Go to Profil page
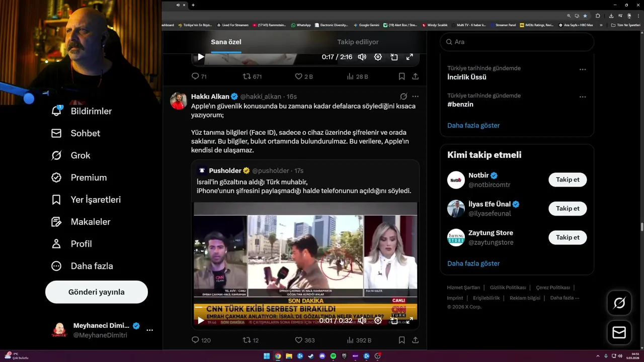644x362 pixels. pyautogui.click(x=71, y=244)
